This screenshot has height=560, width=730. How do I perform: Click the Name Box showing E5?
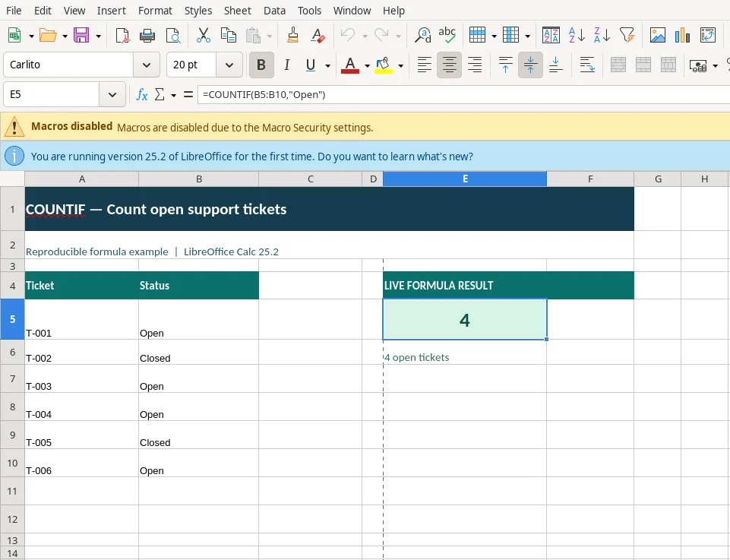tap(51, 94)
